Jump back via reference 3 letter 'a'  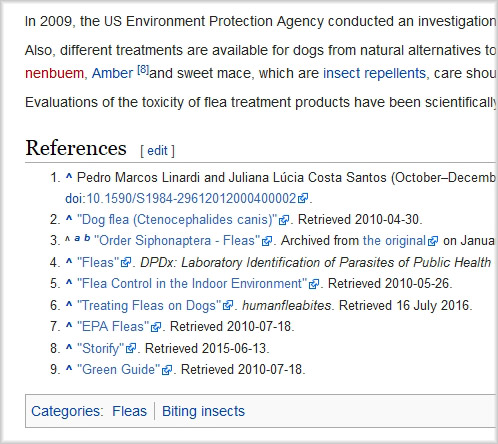(x=77, y=238)
